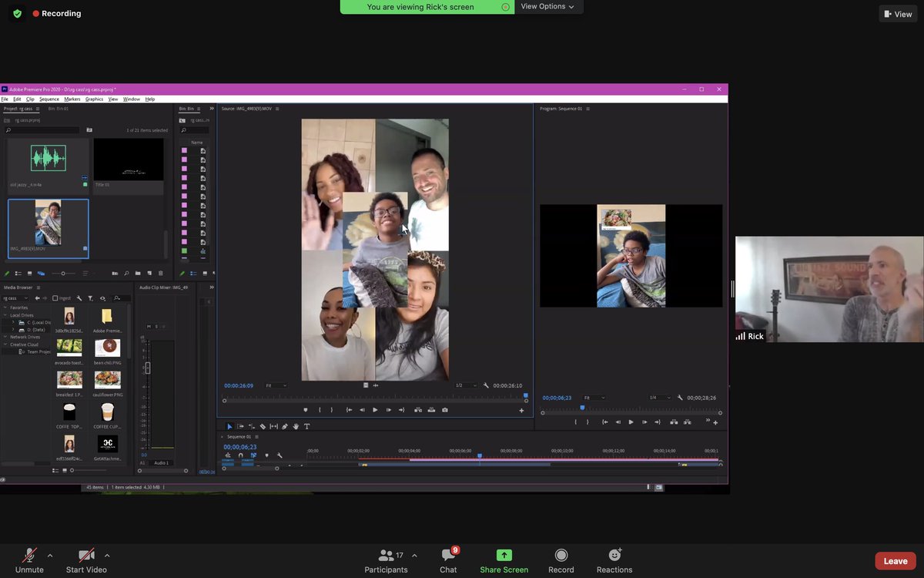The width and height of the screenshot is (924, 578).
Task: Select the Selection tool arrow
Action: click(x=229, y=426)
